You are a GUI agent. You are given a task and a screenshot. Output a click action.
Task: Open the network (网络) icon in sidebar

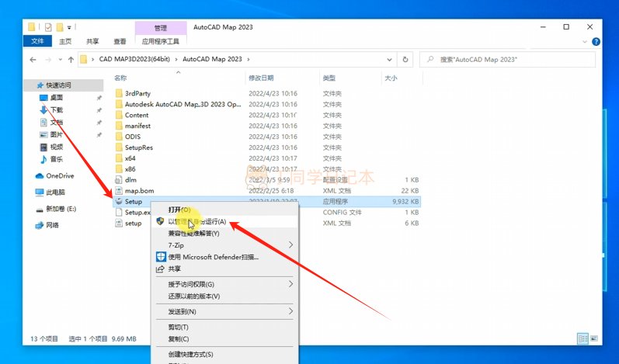tap(40, 225)
